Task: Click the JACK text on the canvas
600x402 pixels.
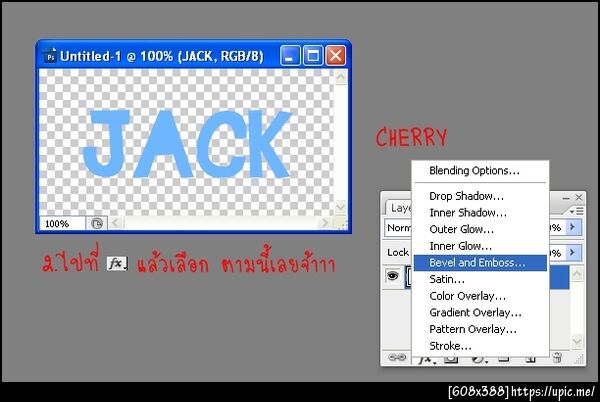Action: (187, 144)
